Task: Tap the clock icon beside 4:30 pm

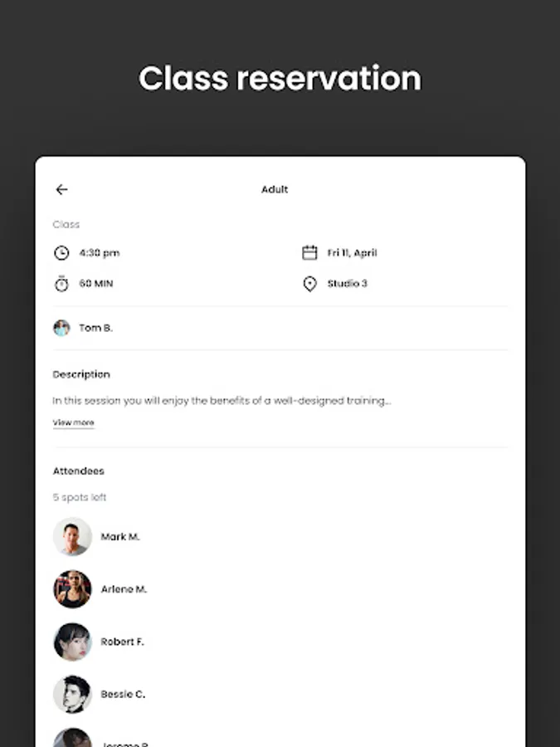Action: (x=61, y=253)
